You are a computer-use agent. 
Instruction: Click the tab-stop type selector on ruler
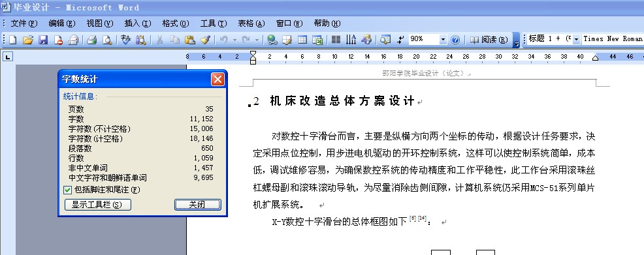click(8, 57)
